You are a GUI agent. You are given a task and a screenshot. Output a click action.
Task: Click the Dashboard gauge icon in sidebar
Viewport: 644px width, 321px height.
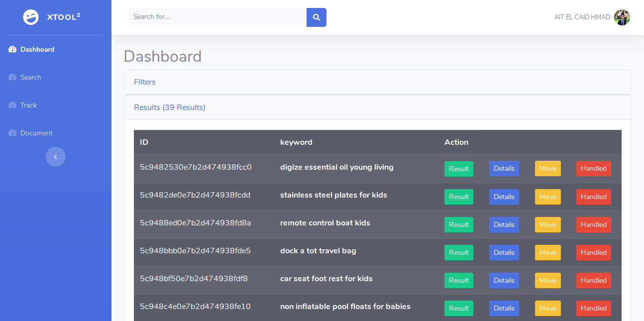(12, 49)
